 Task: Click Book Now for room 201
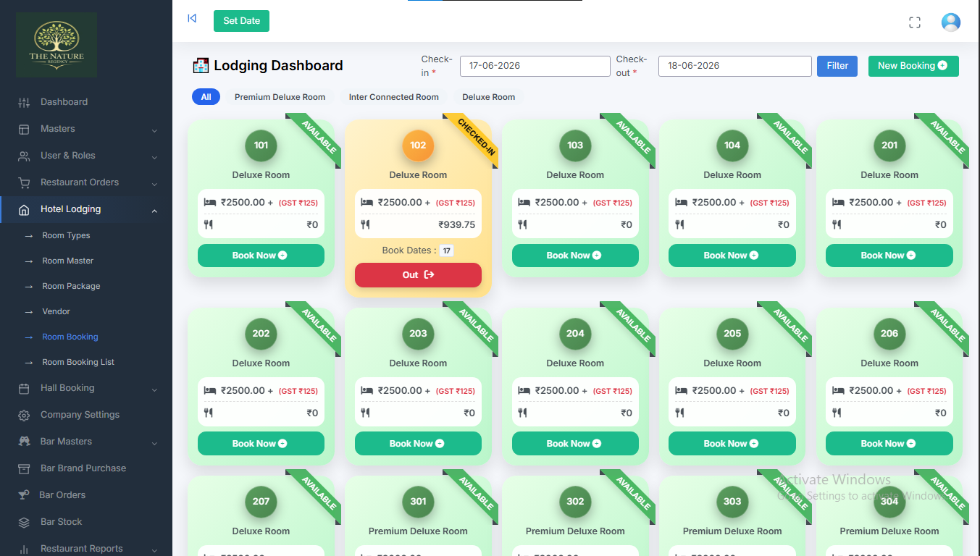889,256
